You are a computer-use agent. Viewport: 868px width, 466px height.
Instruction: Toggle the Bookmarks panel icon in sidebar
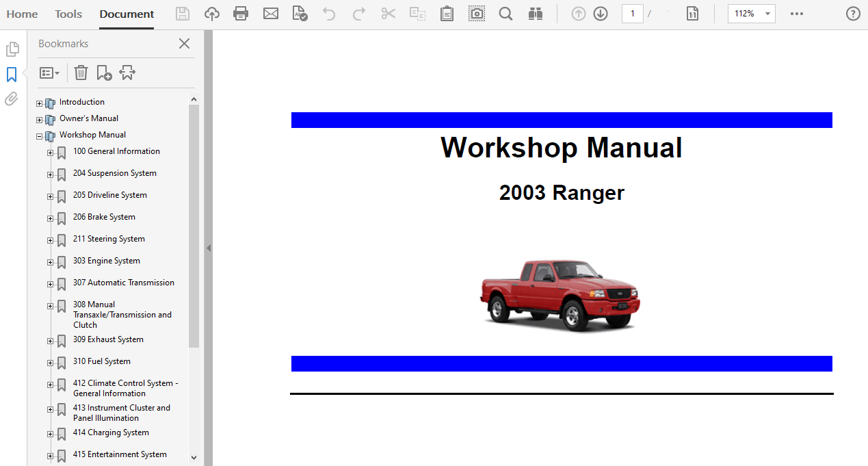[12, 75]
